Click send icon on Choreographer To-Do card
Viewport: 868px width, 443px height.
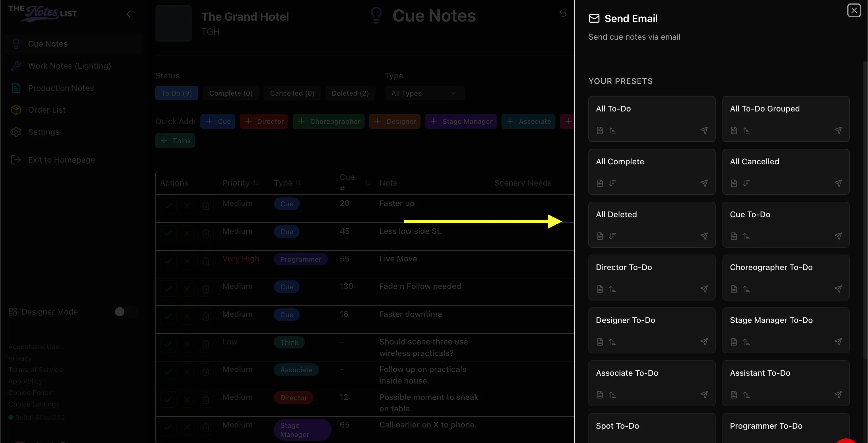pos(838,289)
